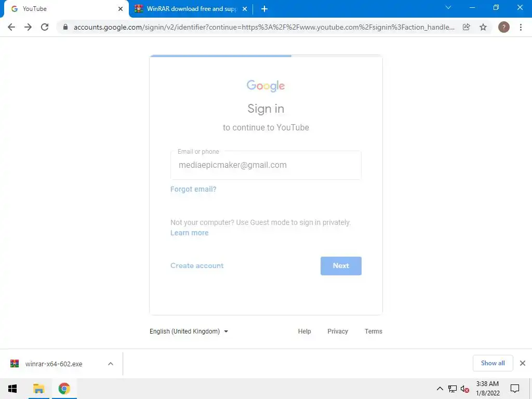Go back using the browser back arrow
The width and height of the screenshot is (532, 399).
pyautogui.click(x=11, y=27)
